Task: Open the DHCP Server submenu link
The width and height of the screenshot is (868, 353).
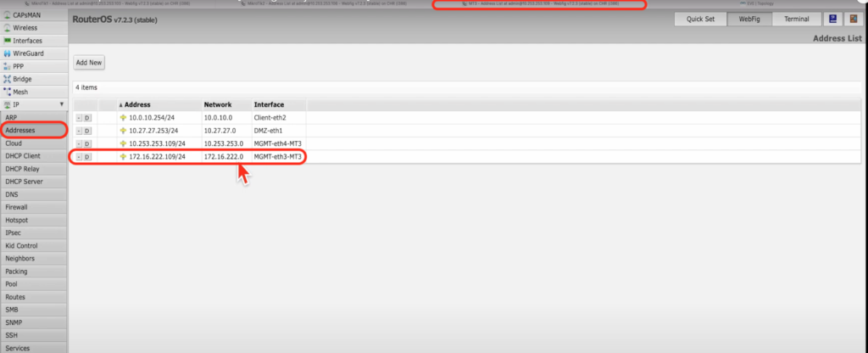Action: (24, 182)
